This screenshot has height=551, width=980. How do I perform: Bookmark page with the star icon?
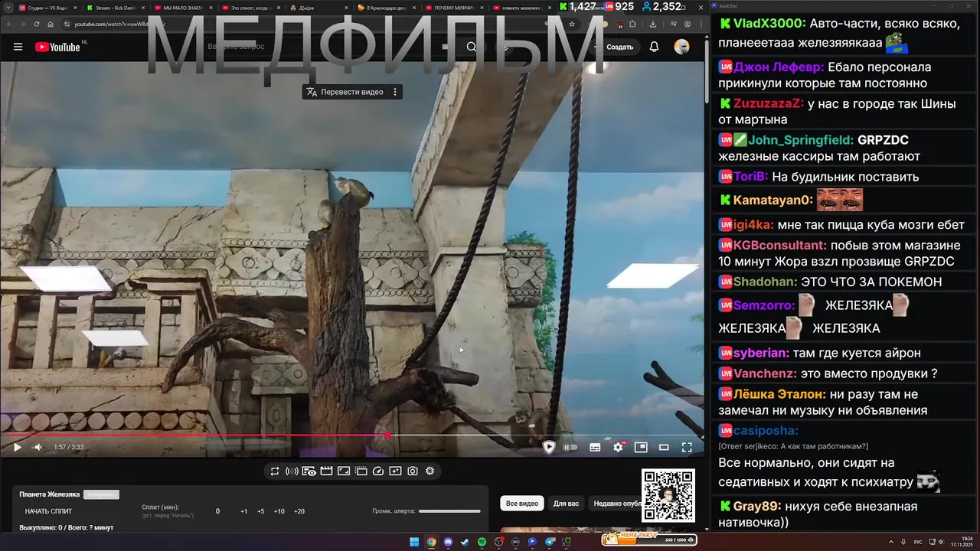pos(572,24)
